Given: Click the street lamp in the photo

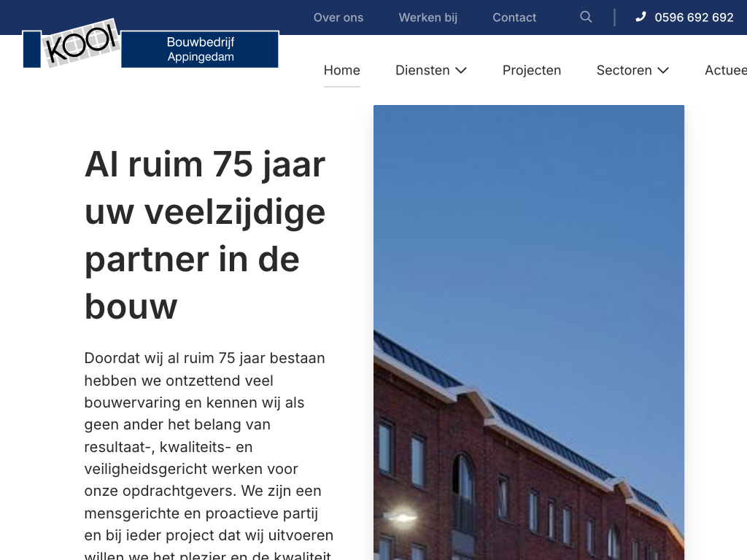Looking at the screenshot, I should tap(402, 518).
